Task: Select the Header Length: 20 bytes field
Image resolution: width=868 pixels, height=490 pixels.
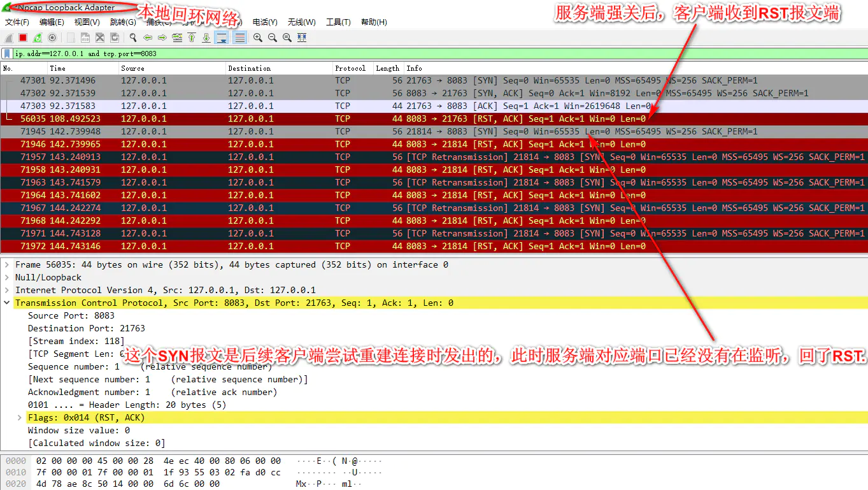Action: (127, 405)
